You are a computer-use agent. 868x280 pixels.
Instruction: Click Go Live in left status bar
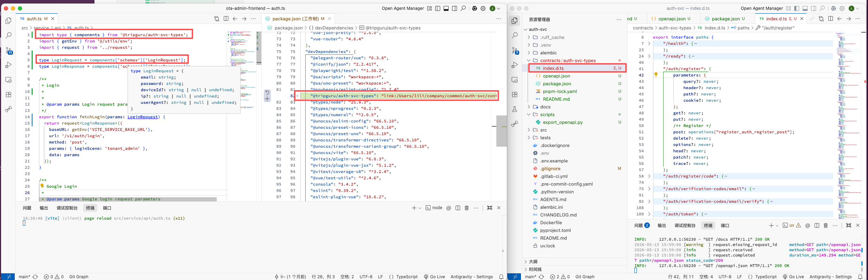[x=434, y=277]
